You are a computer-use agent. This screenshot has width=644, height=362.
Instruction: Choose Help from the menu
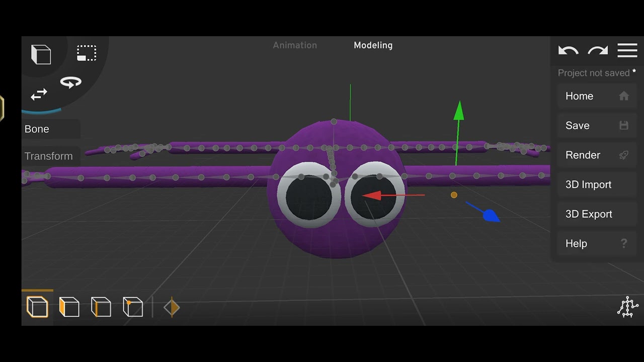coord(597,244)
